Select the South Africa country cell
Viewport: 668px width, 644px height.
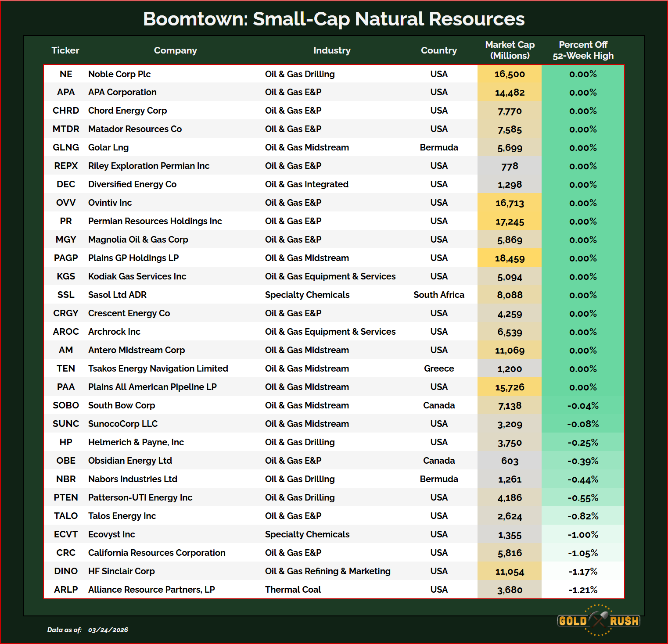438,295
